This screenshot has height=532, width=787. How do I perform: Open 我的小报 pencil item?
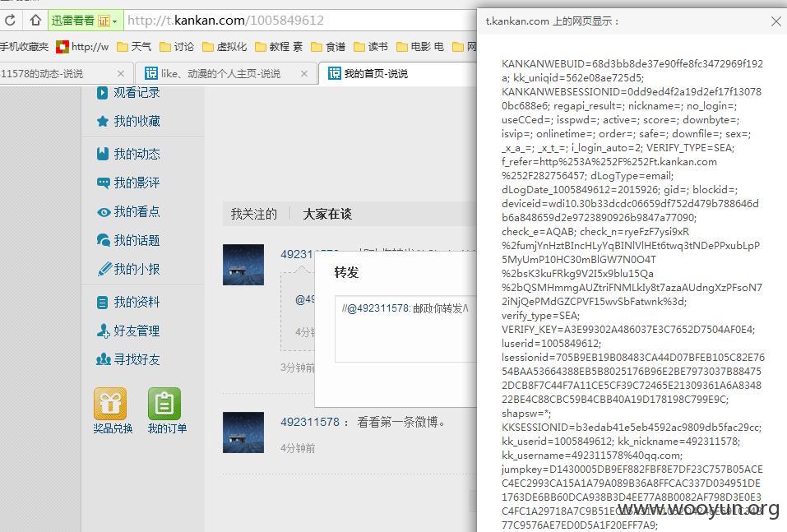click(x=128, y=269)
